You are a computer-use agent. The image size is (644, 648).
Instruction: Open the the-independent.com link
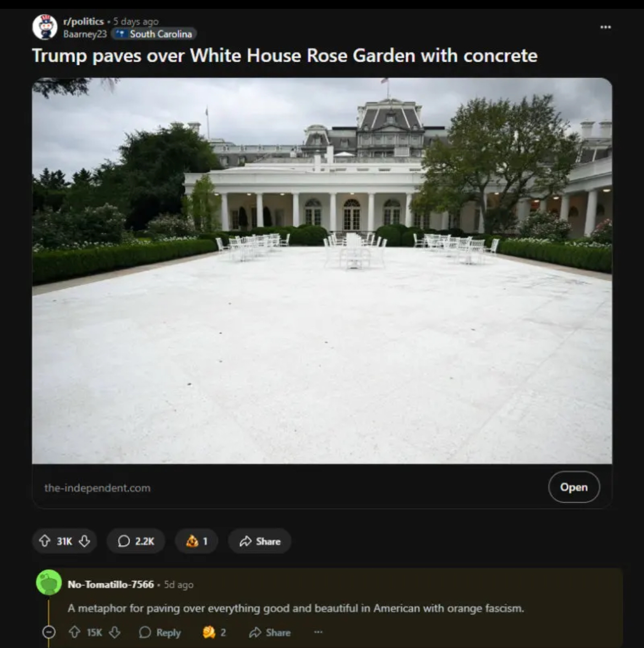click(x=97, y=488)
